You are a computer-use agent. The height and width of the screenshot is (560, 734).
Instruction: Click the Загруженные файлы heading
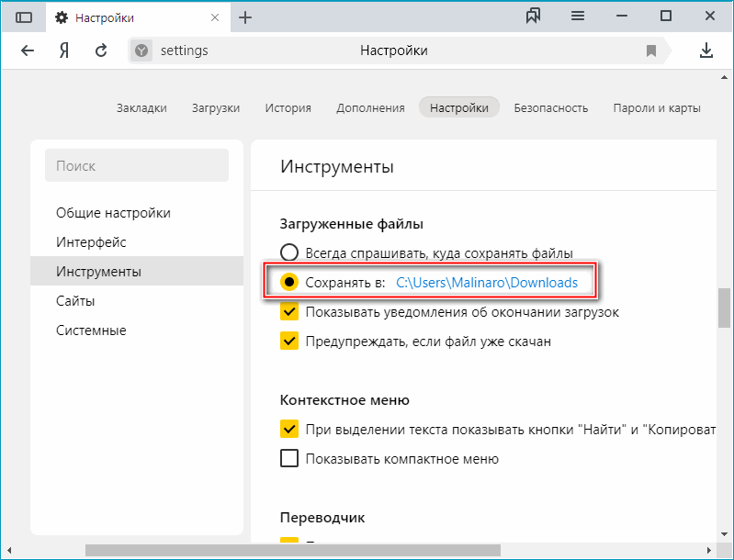click(x=352, y=224)
